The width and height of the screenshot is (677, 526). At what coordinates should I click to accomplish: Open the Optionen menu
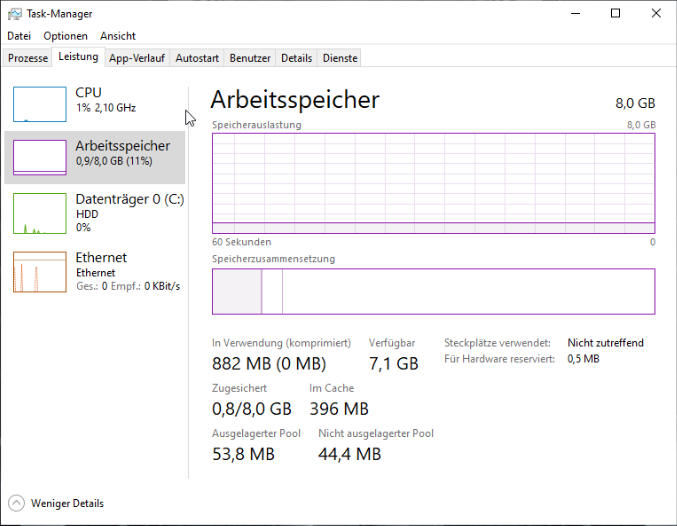[65, 36]
